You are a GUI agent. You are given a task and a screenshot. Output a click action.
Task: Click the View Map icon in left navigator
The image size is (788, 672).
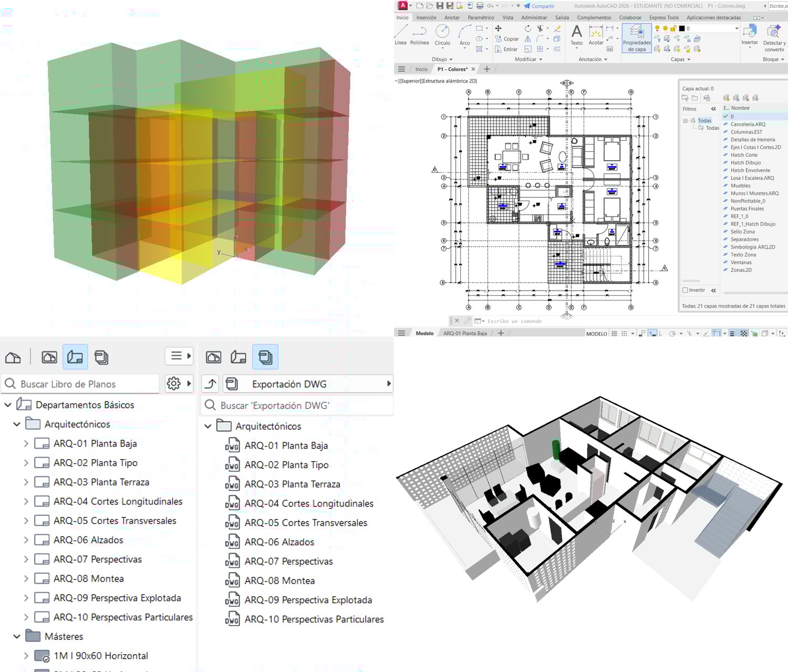49,358
